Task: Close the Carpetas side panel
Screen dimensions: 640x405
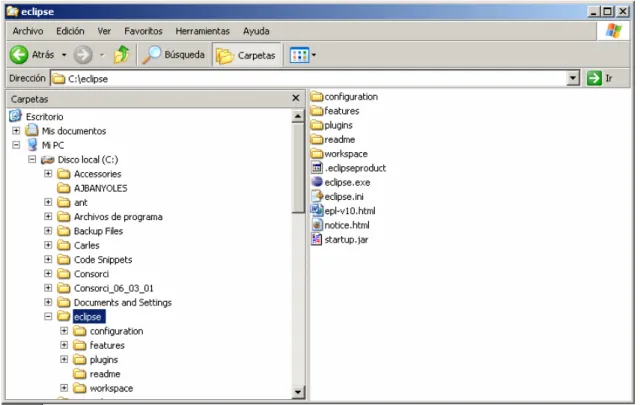Action: coord(296,98)
